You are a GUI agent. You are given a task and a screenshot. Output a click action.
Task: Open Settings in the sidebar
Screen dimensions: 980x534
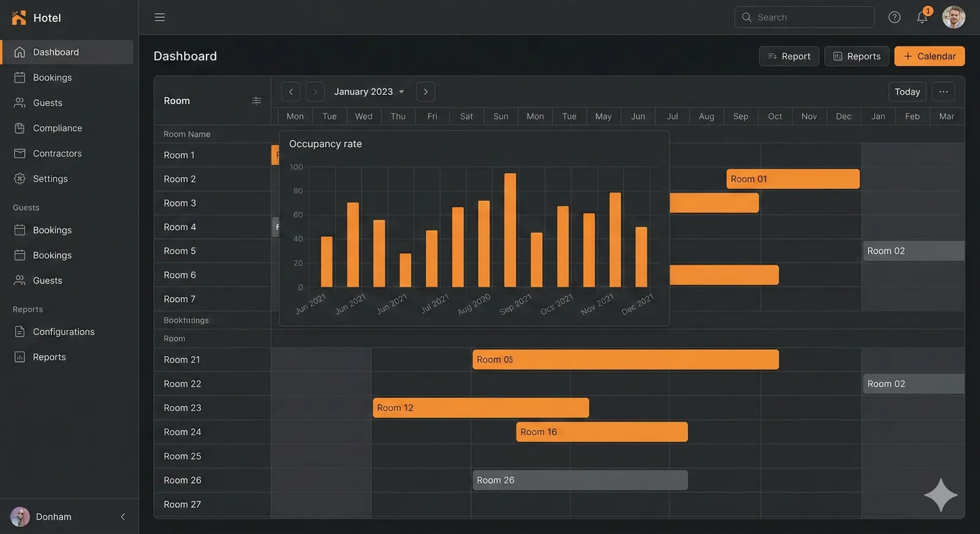(67, 179)
